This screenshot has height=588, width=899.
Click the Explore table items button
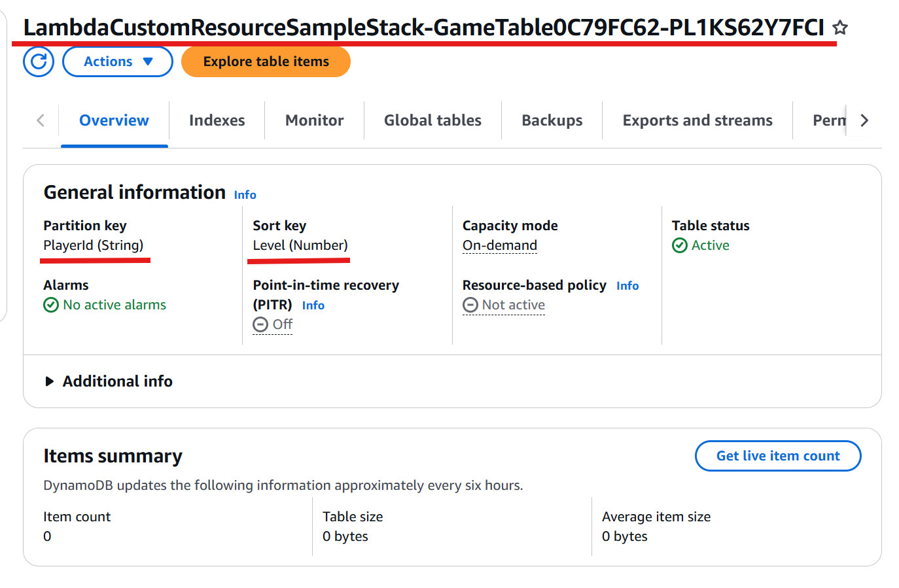(266, 61)
